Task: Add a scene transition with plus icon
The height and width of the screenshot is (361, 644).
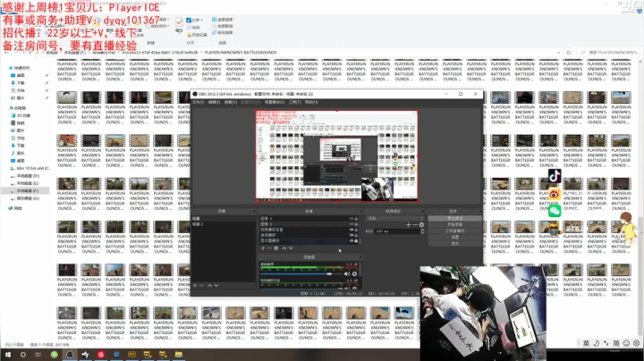Action: pyautogui.click(x=408, y=225)
